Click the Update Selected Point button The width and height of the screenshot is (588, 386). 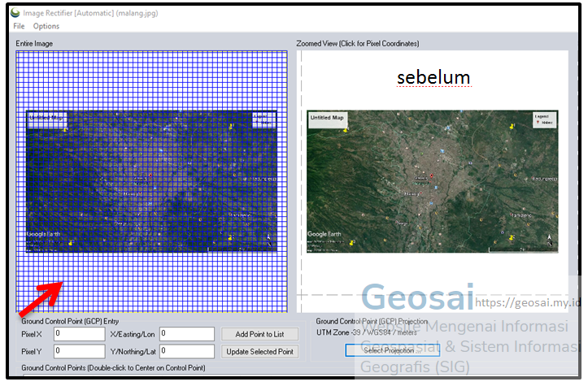point(260,352)
